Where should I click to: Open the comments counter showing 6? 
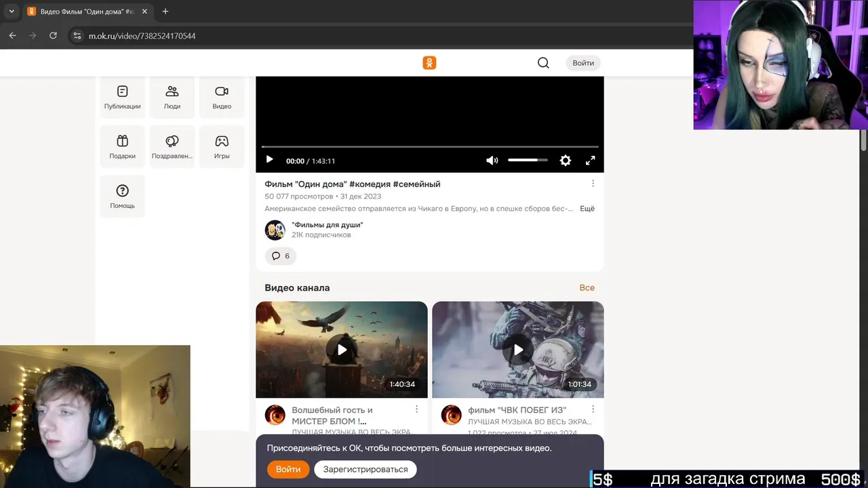(281, 256)
